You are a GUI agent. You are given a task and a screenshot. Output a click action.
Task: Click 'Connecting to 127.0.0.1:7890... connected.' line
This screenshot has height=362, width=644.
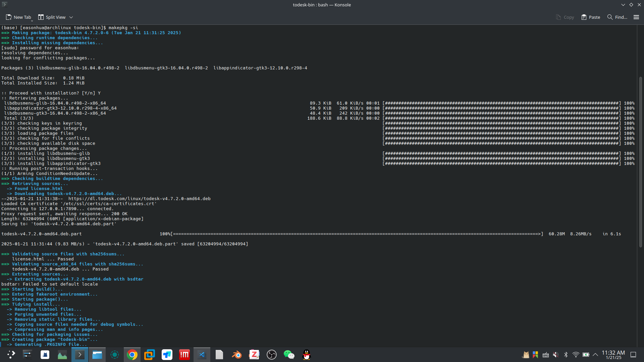[58, 209]
